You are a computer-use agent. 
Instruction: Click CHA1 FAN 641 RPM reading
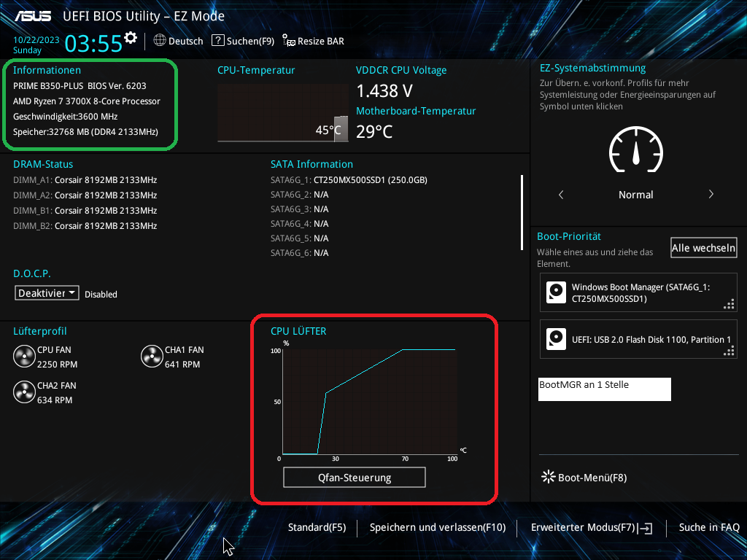(182, 365)
